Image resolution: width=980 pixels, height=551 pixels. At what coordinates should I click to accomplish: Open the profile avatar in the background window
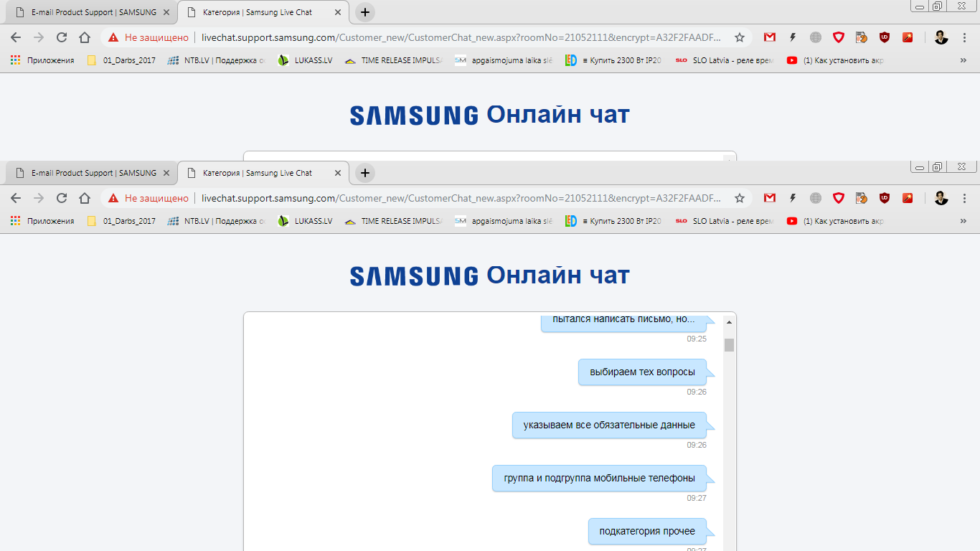(x=941, y=37)
